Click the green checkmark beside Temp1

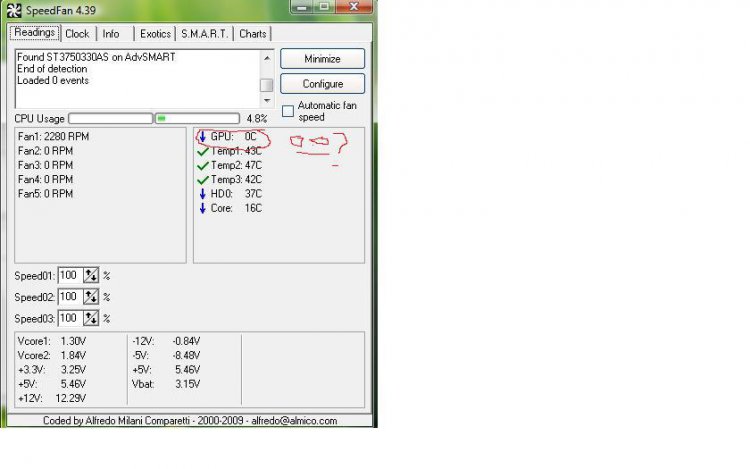click(x=203, y=152)
